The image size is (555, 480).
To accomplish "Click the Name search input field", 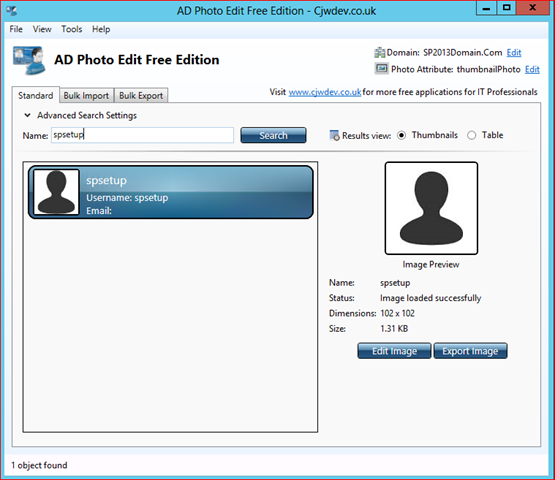I will 142,135.
